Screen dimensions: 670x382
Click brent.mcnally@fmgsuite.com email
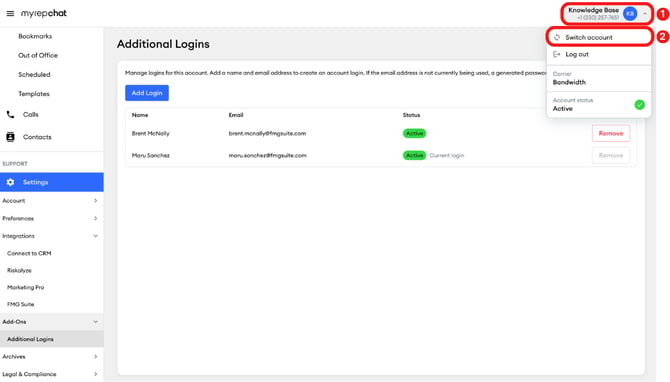click(267, 133)
